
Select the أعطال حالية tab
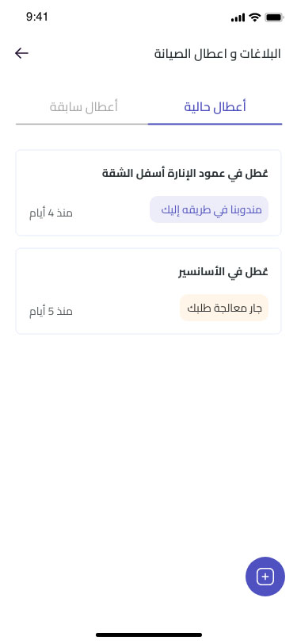tap(215, 107)
